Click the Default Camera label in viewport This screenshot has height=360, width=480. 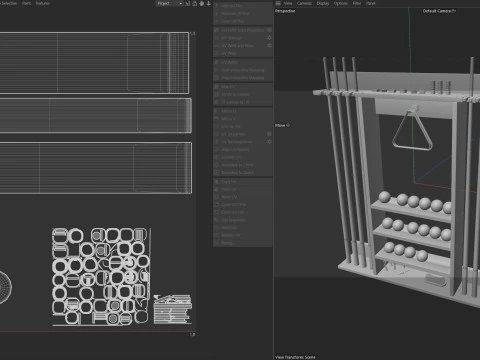[437, 11]
